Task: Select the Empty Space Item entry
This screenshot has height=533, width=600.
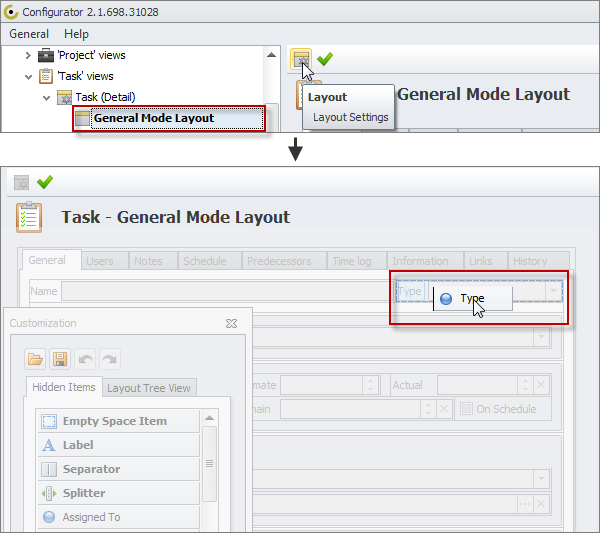Action: coord(114,421)
